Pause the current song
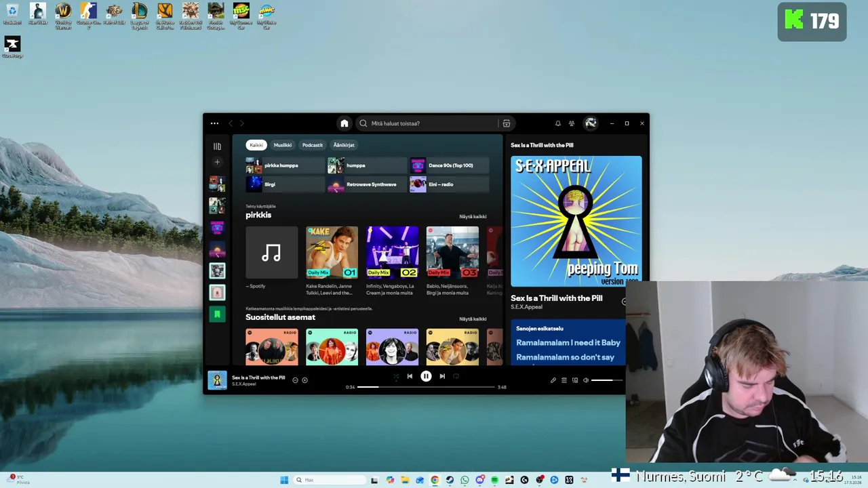The image size is (868, 488). (x=426, y=376)
